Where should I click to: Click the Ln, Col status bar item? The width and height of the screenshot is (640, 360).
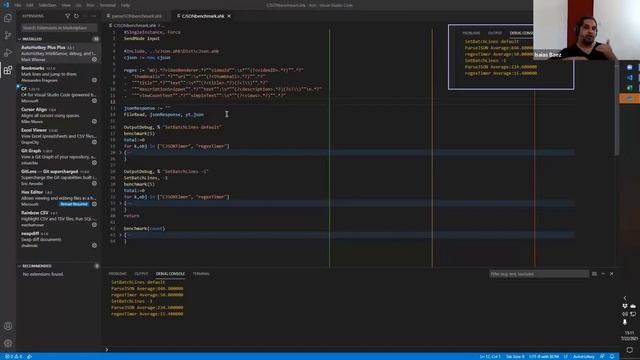[x=490, y=356]
